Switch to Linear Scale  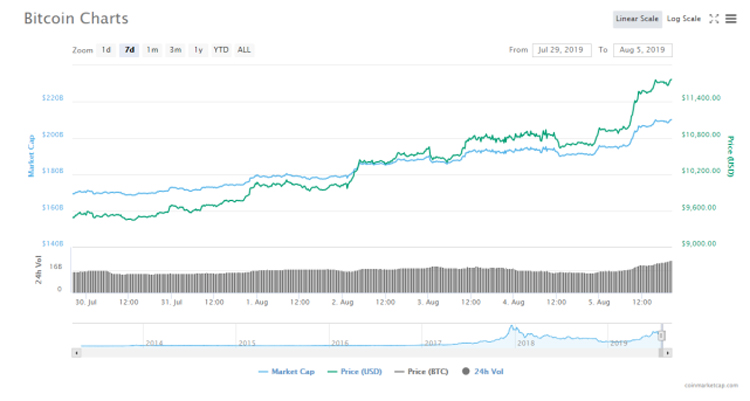[x=637, y=19]
